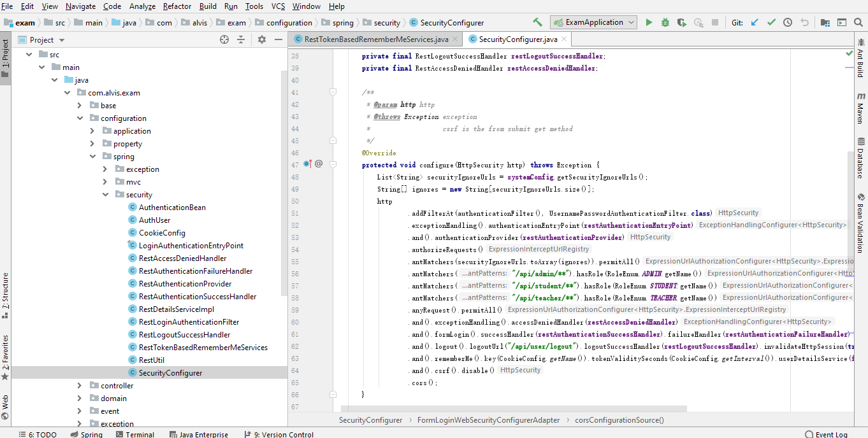This screenshot has width=868, height=438.
Task: Run ExamApplication with coverage
Action: [x=681, y=22]
